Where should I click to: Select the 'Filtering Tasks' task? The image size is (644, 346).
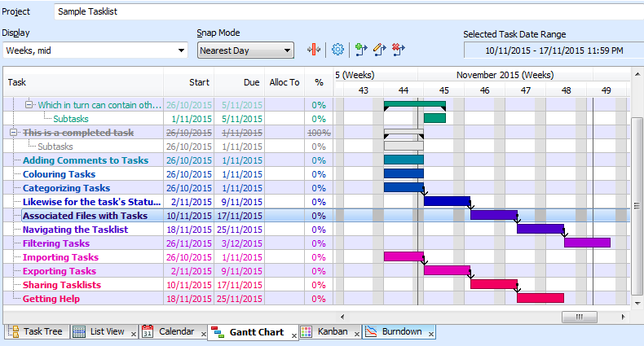[56, 243]
